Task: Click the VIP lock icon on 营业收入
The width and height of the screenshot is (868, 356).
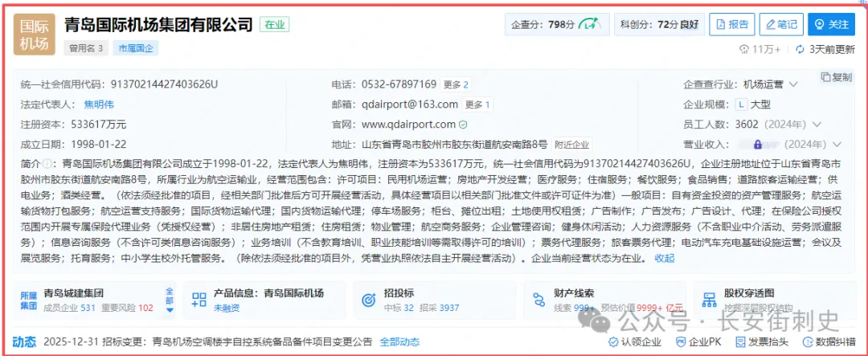Action: point(758,145)
